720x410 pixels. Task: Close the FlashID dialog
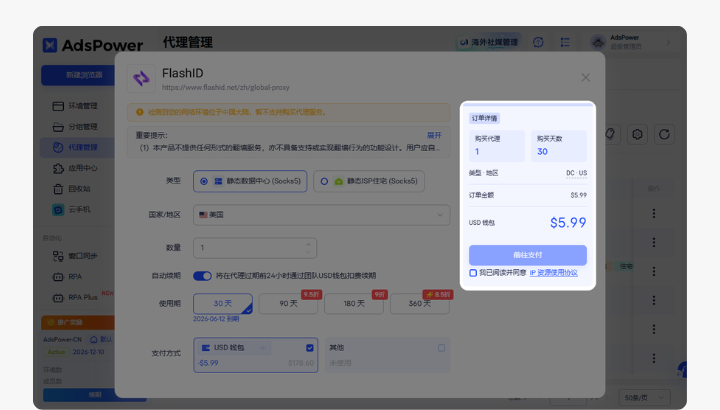[585, 78]
